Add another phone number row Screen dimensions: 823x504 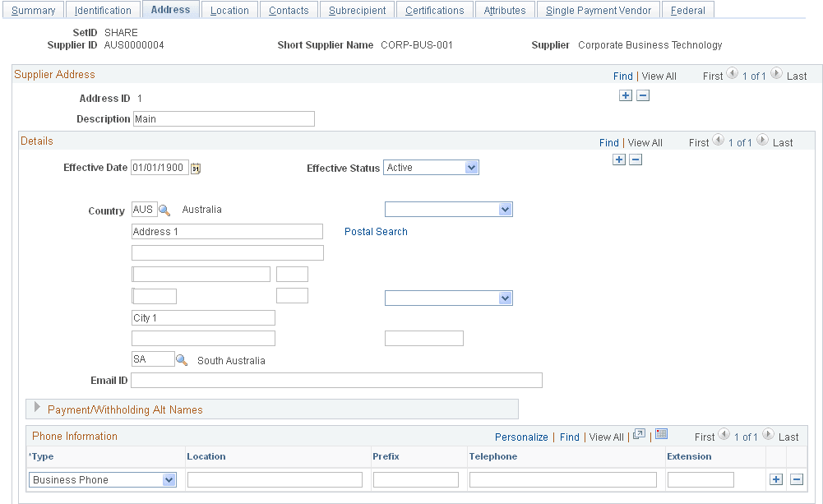pyautogui.click(x=776, y=479)
